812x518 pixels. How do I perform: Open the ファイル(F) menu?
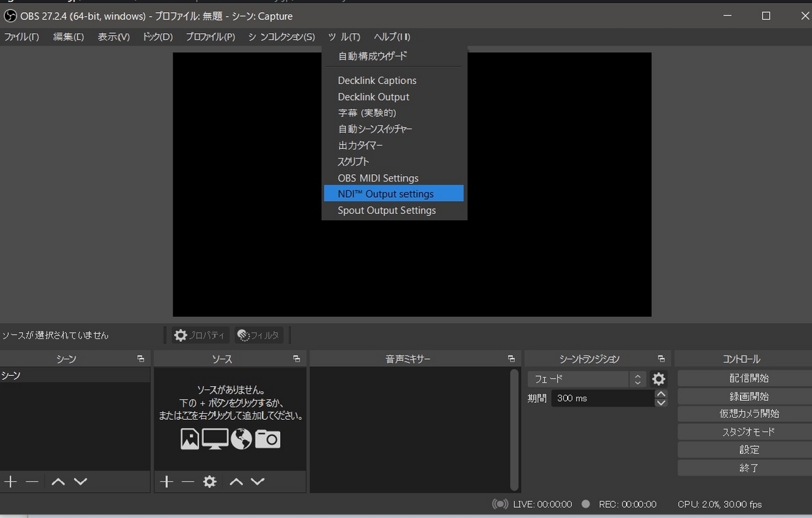point(22,37)
